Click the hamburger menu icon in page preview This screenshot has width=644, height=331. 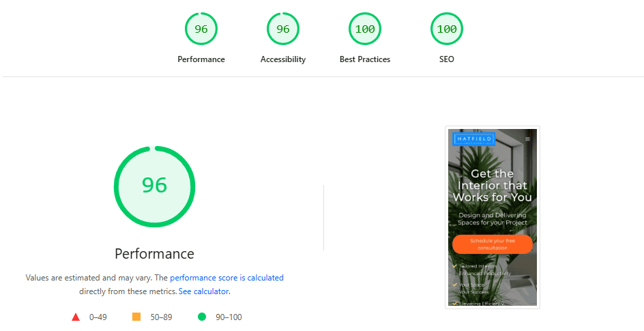click(x=527, y=139)
